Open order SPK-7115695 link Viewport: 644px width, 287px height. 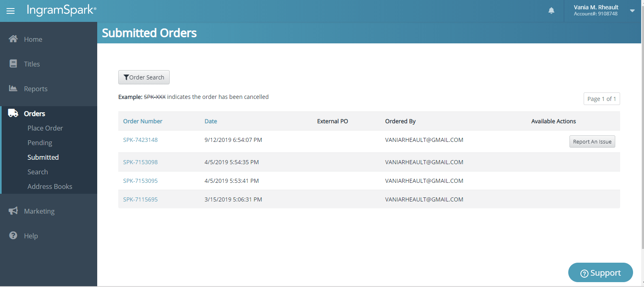(140, 199)
